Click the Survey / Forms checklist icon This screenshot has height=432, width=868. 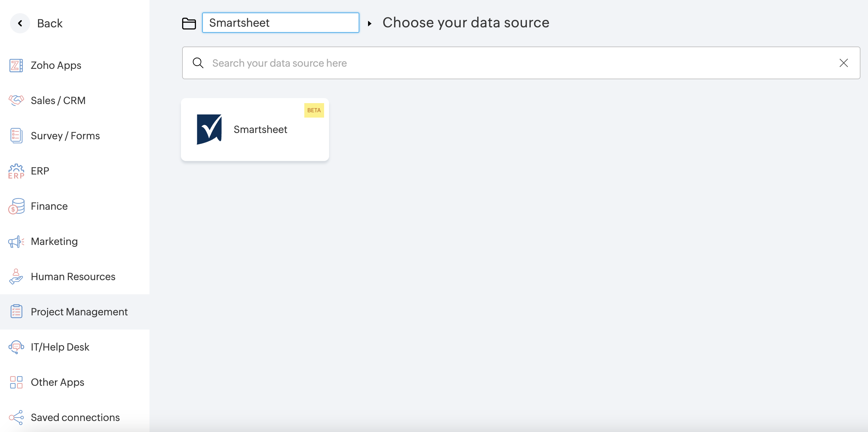click(x=16, y=136)
